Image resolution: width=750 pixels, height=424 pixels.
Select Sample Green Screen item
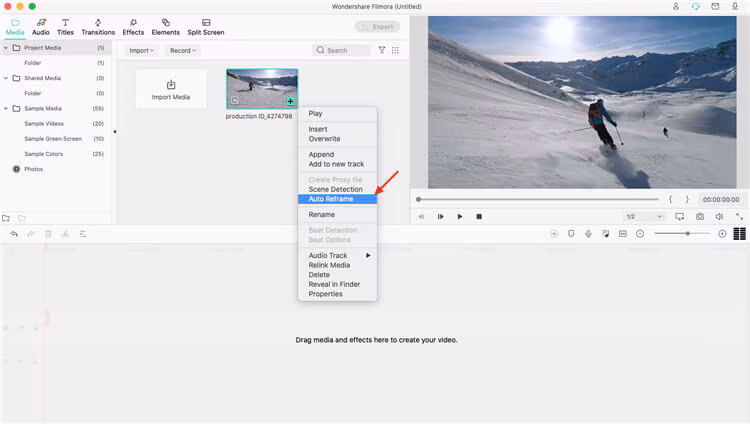(53, 139)
